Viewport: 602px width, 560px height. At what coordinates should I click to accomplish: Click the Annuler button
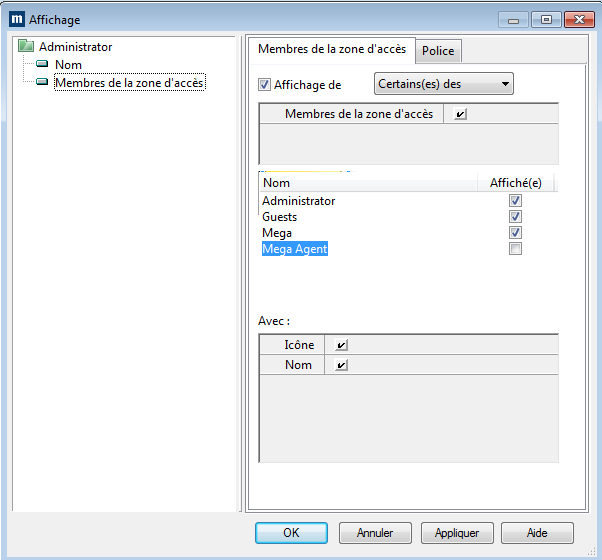click(375, 533)
